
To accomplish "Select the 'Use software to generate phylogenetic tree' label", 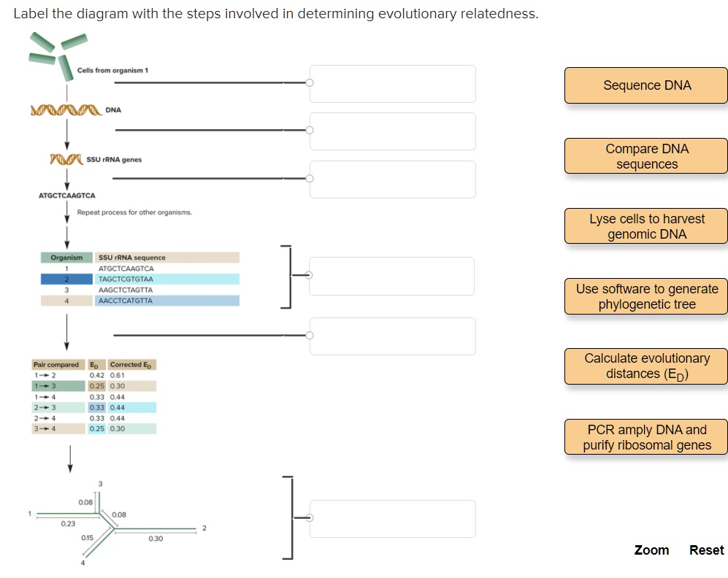I will [x=645, y=296].
